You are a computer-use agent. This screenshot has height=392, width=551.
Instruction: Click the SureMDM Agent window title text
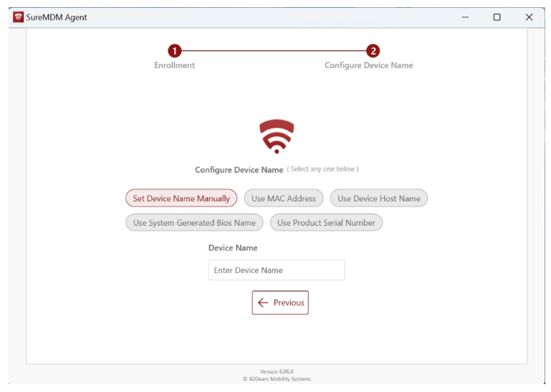click(x=56, y=17)
